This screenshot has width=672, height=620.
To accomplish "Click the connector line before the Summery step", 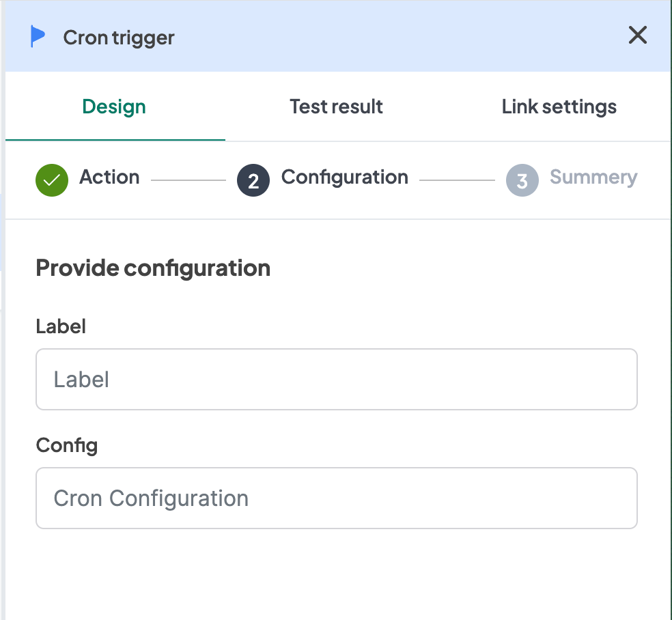I will tap(457, 180).
